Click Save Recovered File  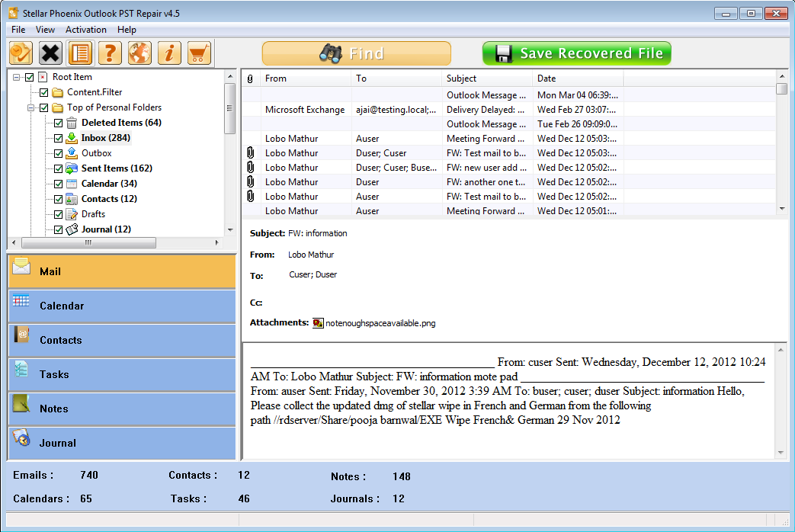click(576, 53)
